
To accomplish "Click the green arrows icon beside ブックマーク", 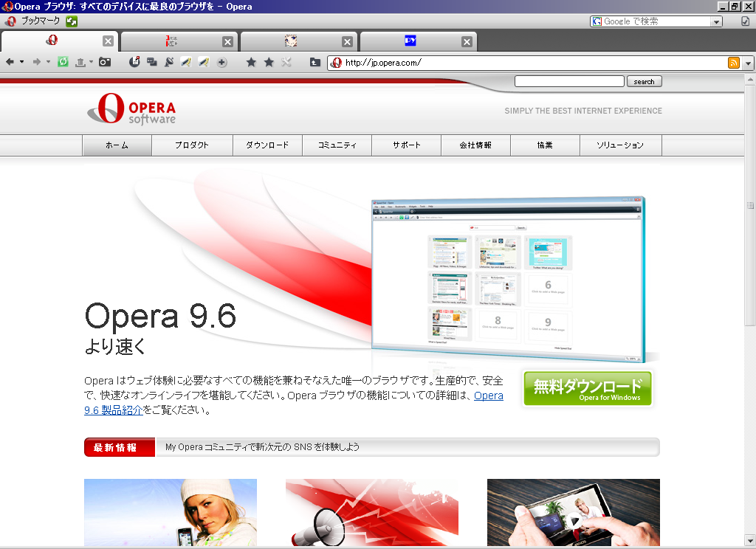I will 72,21.
